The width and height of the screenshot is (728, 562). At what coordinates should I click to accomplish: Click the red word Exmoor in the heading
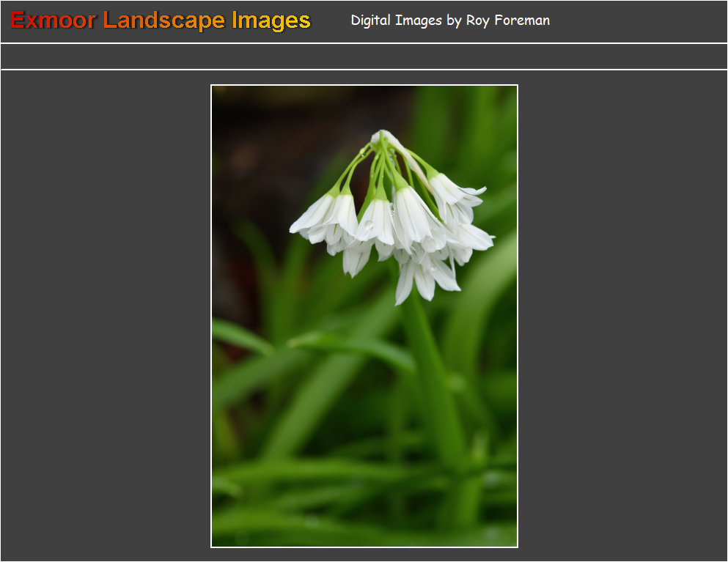53,21
